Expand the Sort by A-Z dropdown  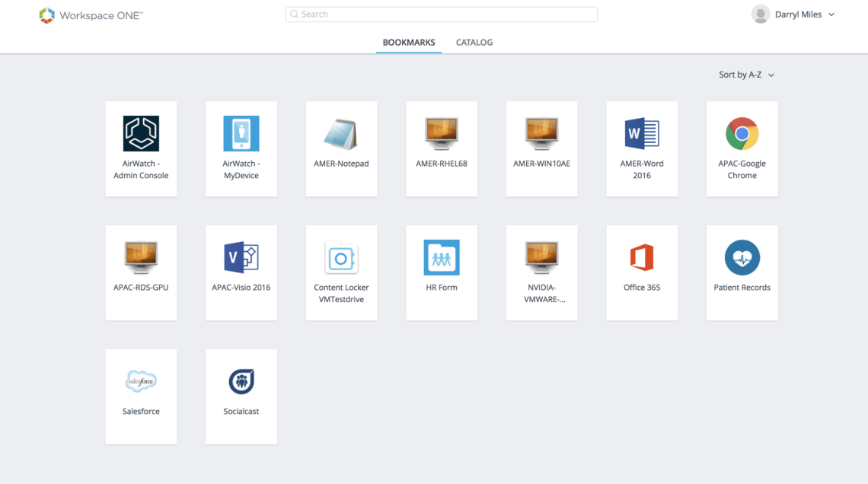click(746, 75)
